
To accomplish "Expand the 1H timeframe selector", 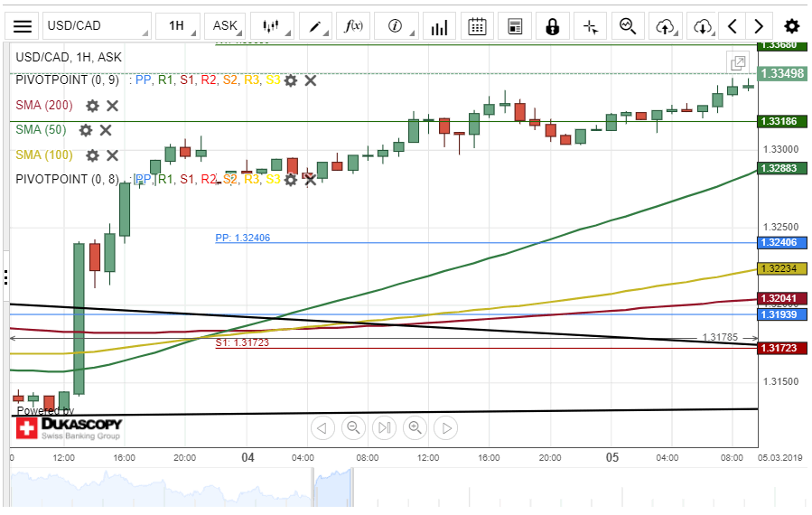I will click(x=176, y=26).
